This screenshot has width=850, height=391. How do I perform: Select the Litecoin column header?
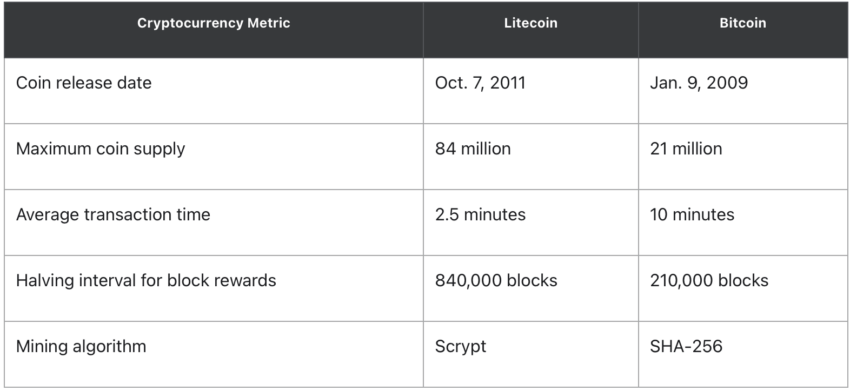(x=531, y=23)
